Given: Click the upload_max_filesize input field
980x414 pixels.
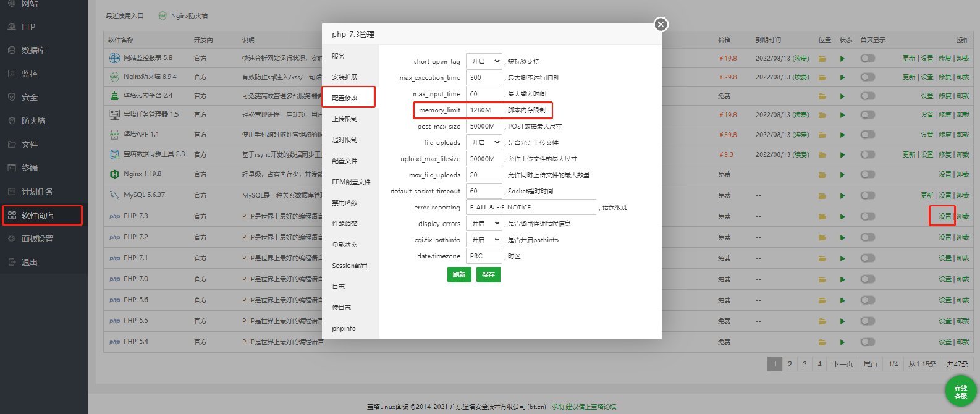Looking at the screenshot, I should click(x=484, y=159).
